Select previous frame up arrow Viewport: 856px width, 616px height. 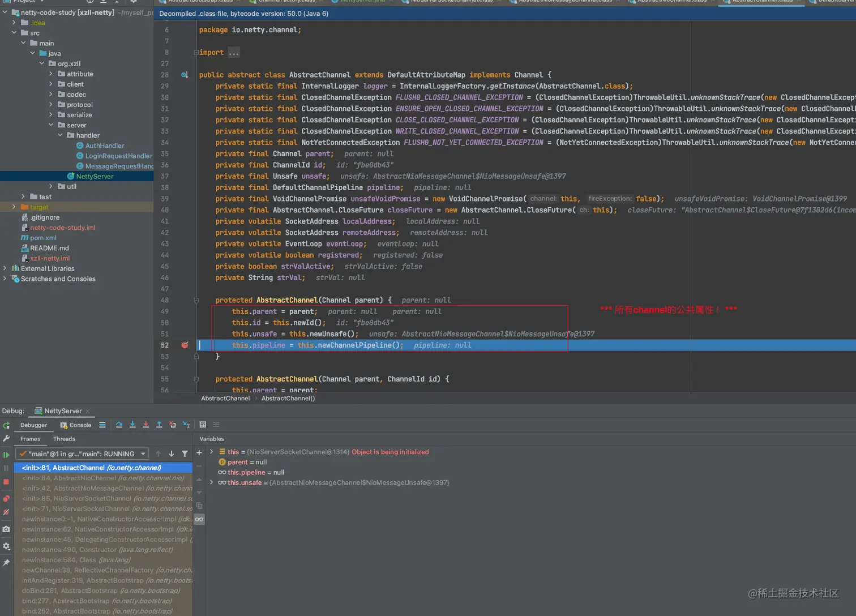(x=158, y=454)
